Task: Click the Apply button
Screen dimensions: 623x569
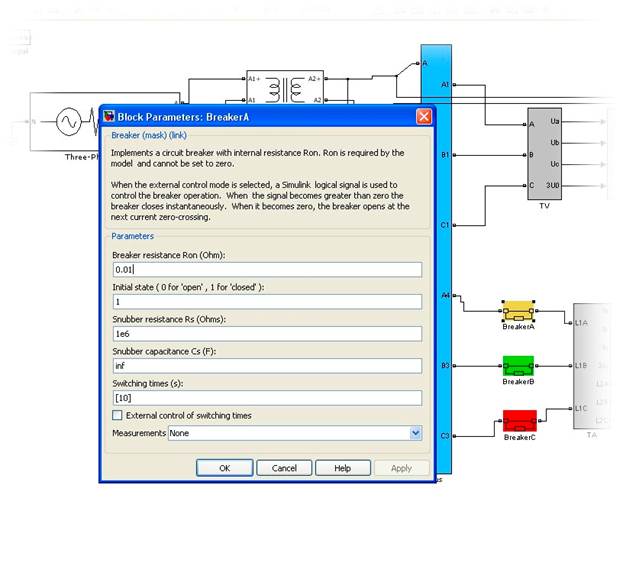Action: click(x=401, y=468)
